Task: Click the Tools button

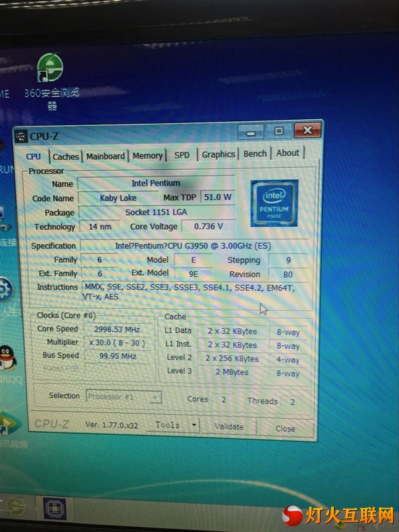Action: tap(168, 425)
